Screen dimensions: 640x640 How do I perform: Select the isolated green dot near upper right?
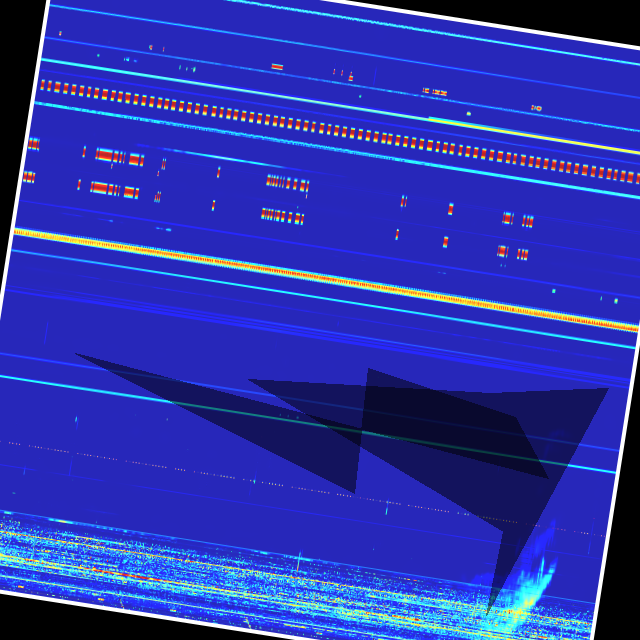pos(468,114)
